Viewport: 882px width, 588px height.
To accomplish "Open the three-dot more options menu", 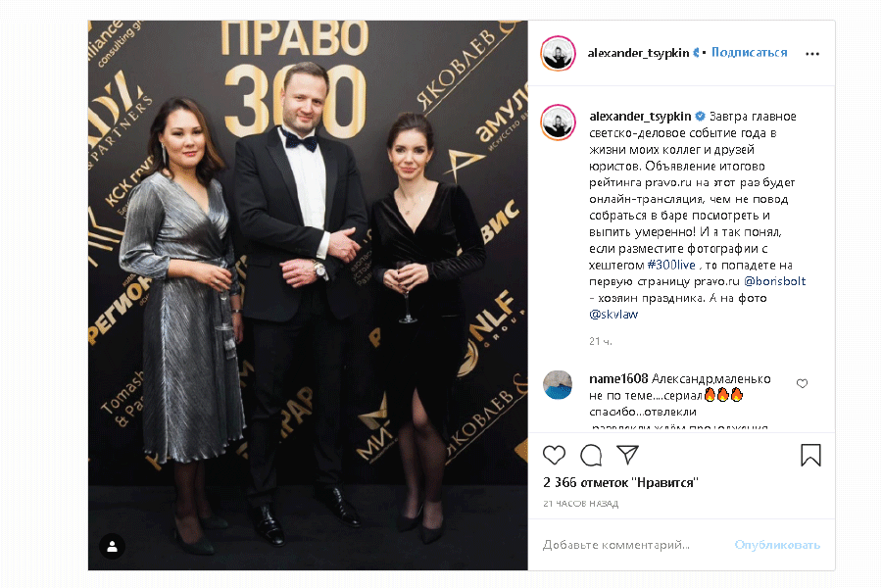I will 812,54.
